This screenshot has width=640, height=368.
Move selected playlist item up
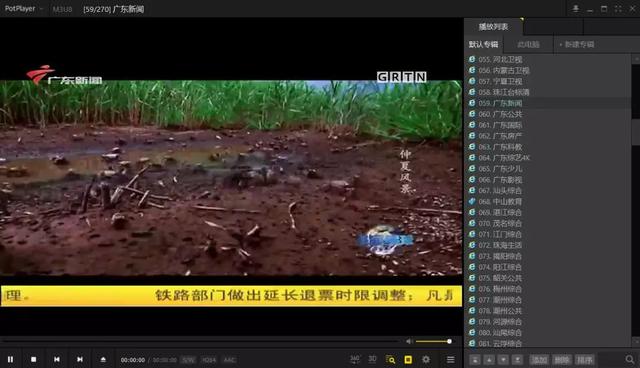pyautogui.click(x=489, y=359)
